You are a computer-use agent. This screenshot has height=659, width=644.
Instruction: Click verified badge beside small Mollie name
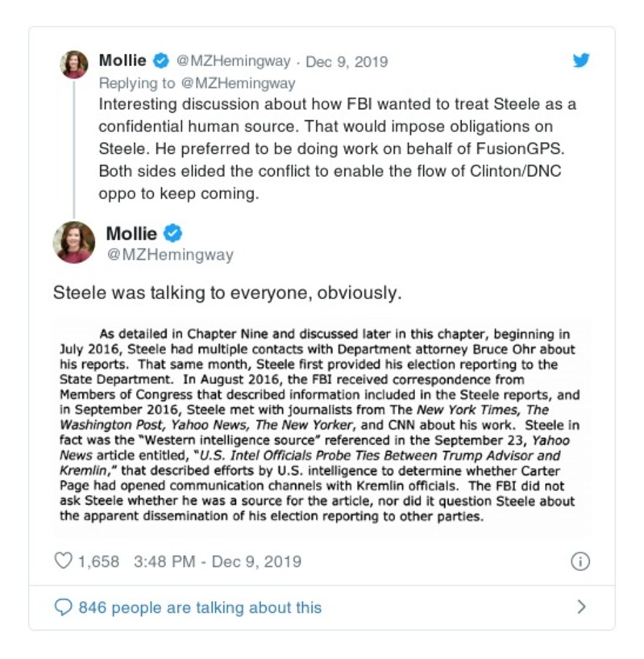[161, 60]
